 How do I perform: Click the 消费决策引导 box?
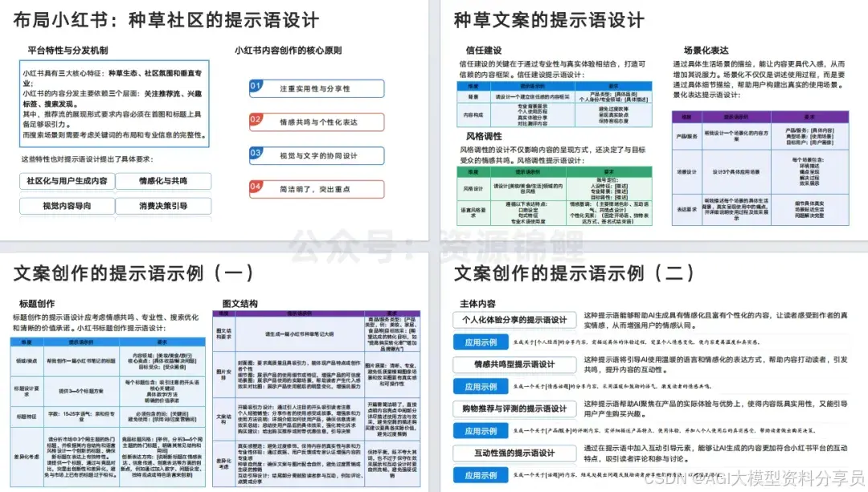click(x=163, y=206)
